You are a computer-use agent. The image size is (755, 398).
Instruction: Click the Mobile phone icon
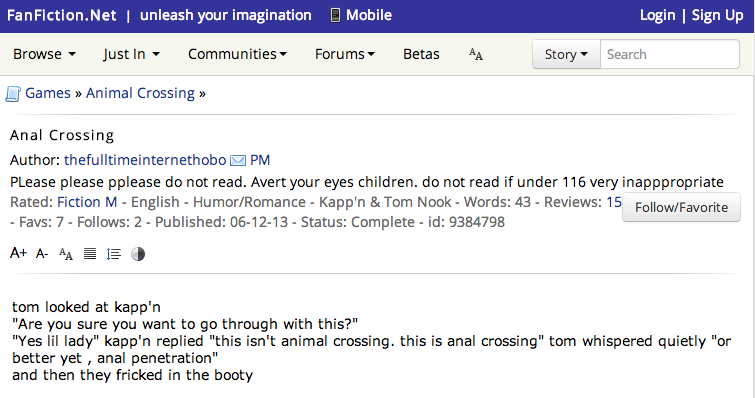[335, 15]
